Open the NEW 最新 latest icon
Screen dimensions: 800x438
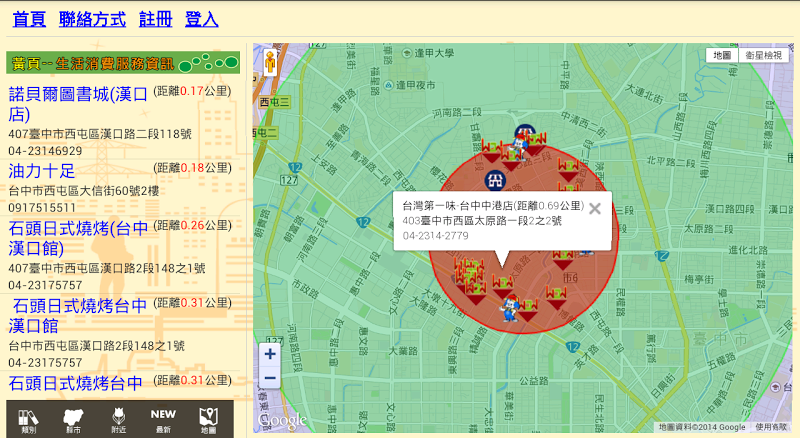[163, 421]
